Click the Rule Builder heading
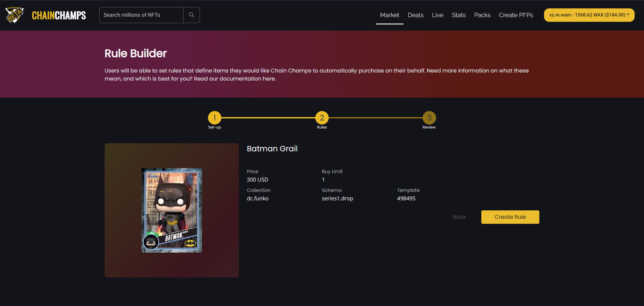The height and width of the screenshot is (306, 644). tap(136, 53)
